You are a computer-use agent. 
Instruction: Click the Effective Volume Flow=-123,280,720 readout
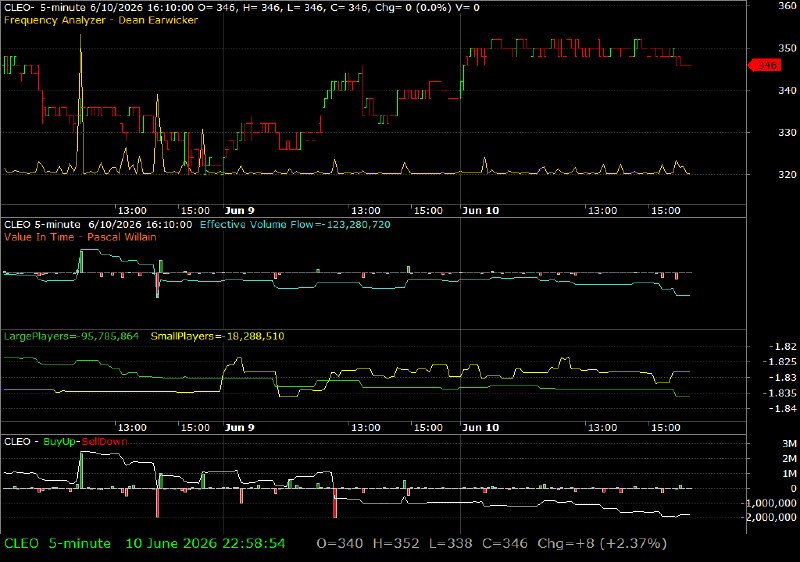295,225
